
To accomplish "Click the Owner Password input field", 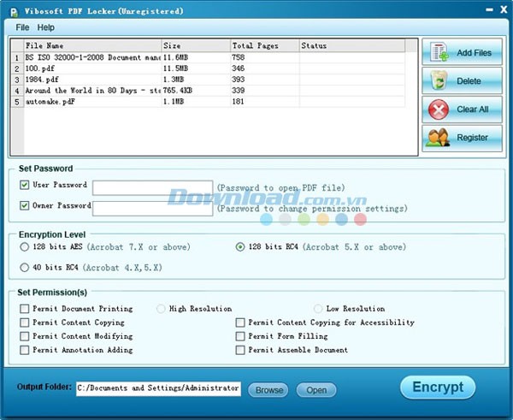I will 152,209.
